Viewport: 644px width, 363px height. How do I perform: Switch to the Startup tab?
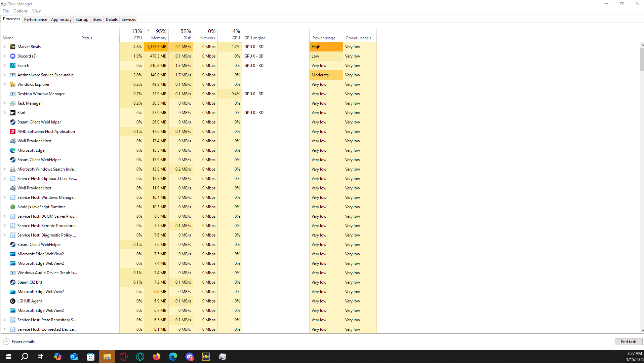click(x=82, y=20)
